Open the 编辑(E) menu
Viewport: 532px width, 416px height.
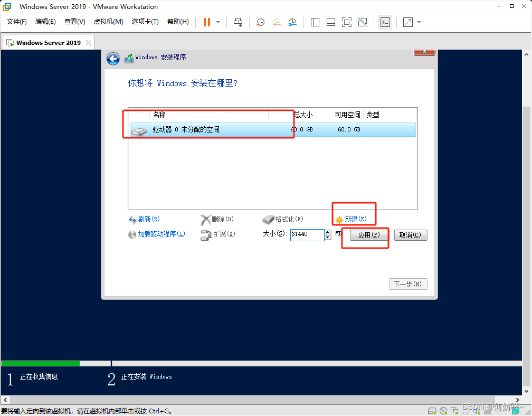tap(45, 22)
